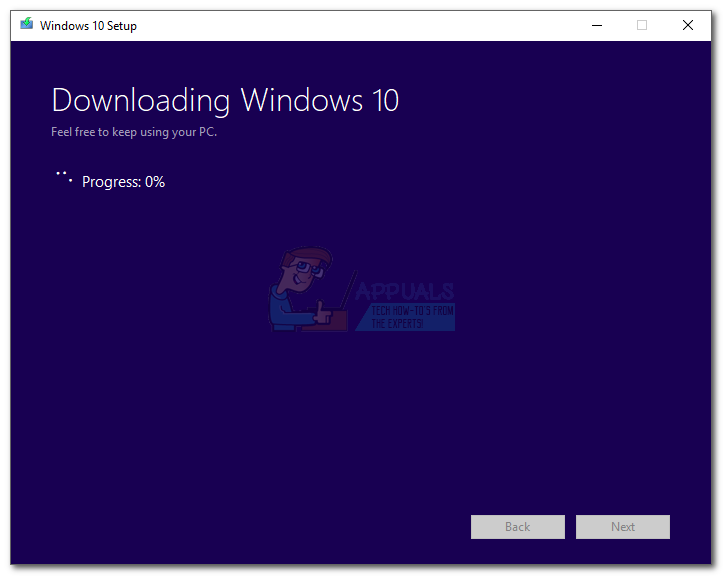Click the disabled maximize button
Screen dimensions: 723x576
tap(642, 25)
